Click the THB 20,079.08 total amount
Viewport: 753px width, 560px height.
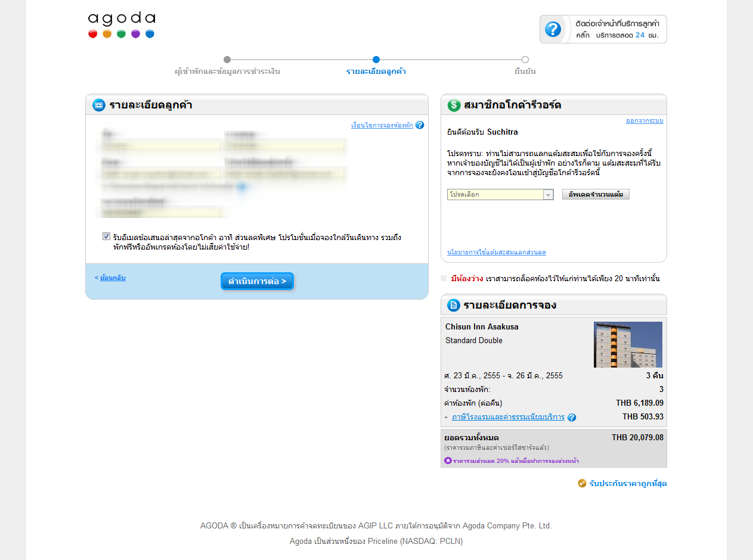coord(637,437)
